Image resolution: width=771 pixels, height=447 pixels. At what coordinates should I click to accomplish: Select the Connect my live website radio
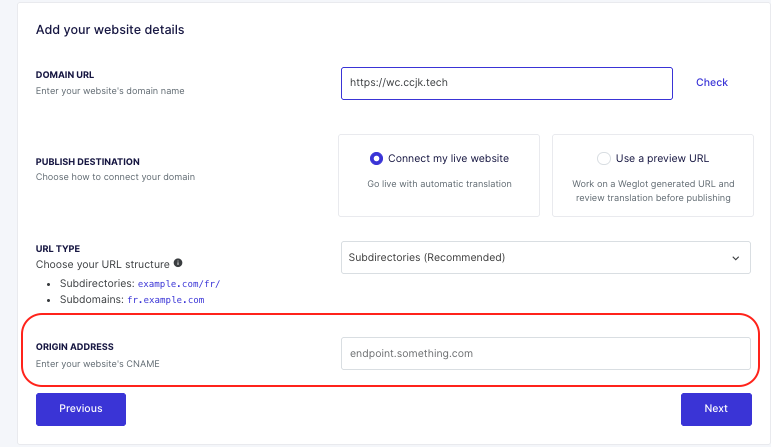pos(376,158)
